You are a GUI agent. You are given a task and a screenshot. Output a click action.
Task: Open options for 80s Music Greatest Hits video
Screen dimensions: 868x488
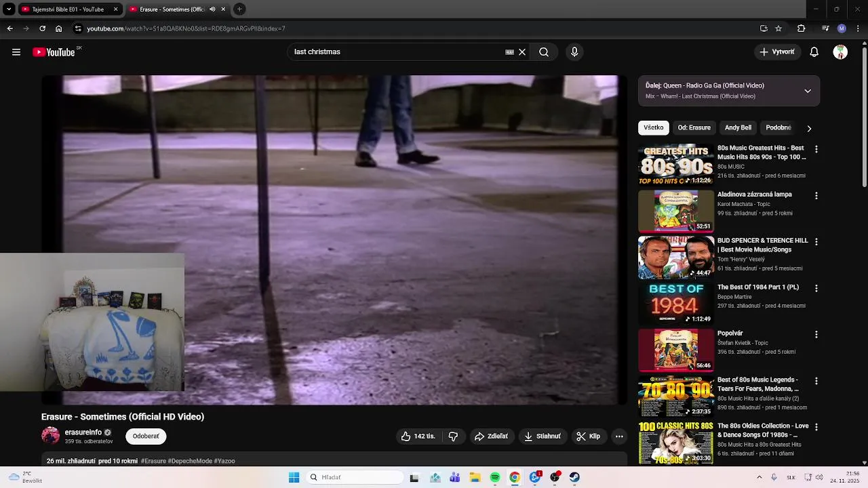coord(816,149)
